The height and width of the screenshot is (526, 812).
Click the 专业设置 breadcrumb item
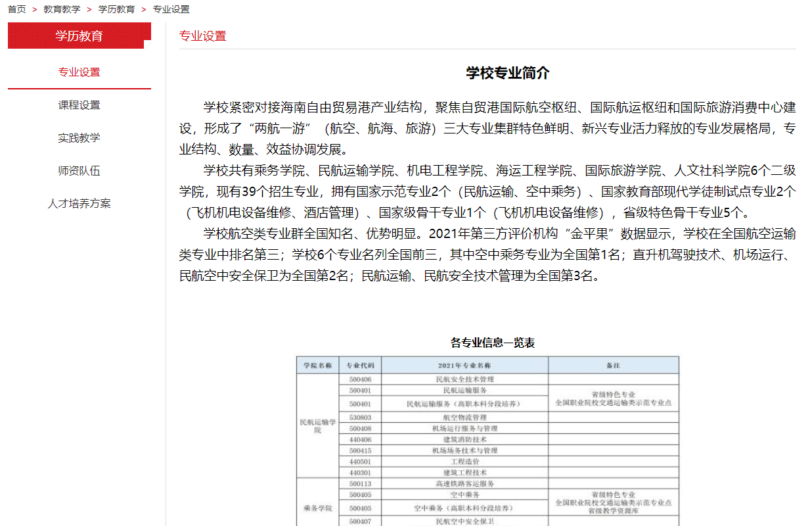(171, 9)
